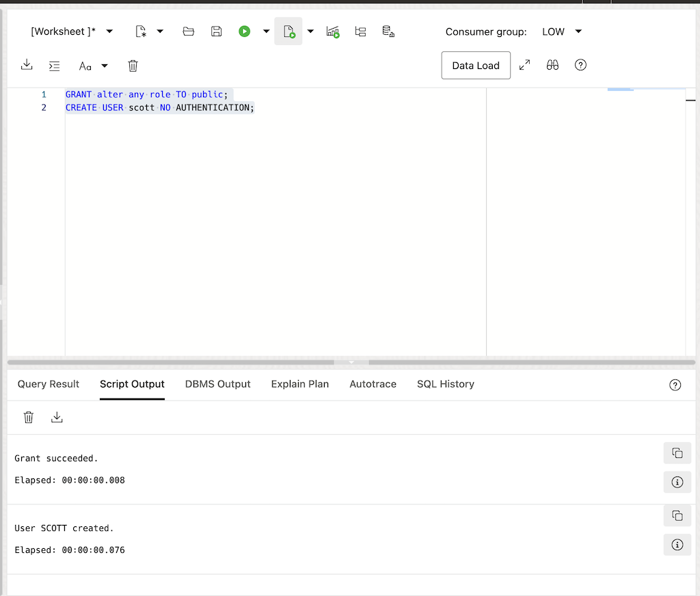The image size is (700, 596).
Task: Click 'Elapsed: 00:00:00.076' text
Action: (70, 550)
